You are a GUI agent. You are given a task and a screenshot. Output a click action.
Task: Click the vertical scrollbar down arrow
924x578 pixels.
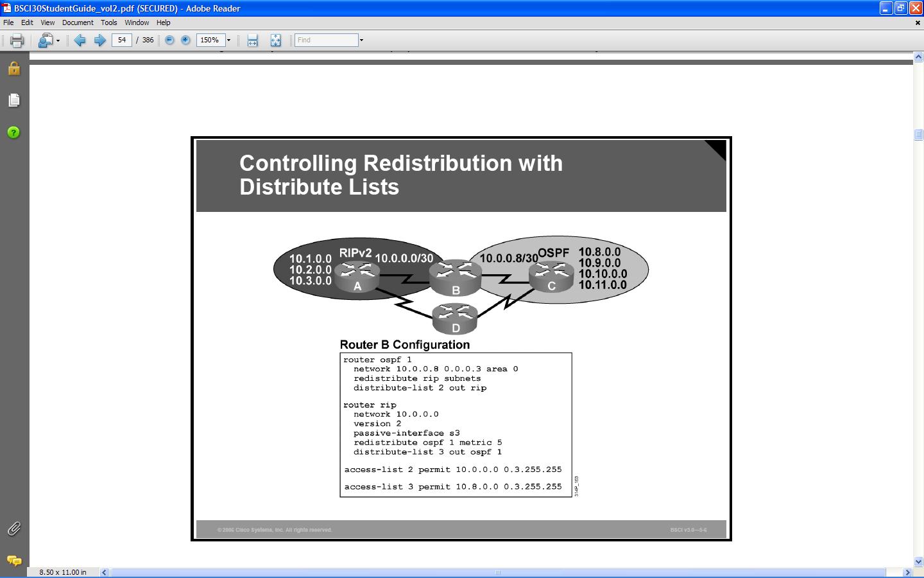918,561
